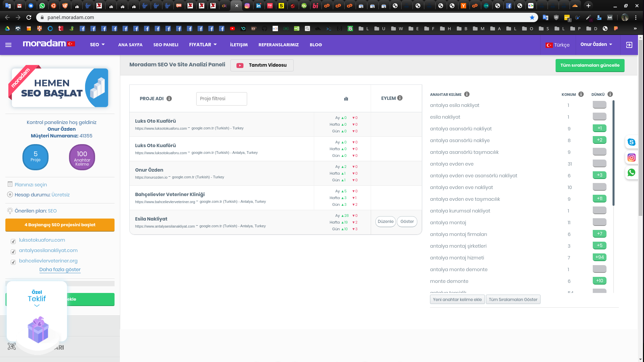This screenshot has height=362, width=644.
Task: Click info icon next to EYLEM
Action: [400, 98]
